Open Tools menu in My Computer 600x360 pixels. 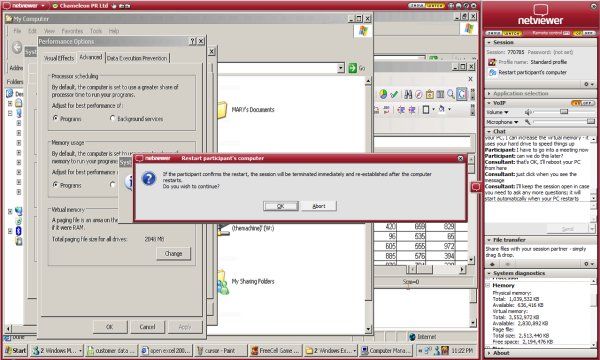coord(96,31)
